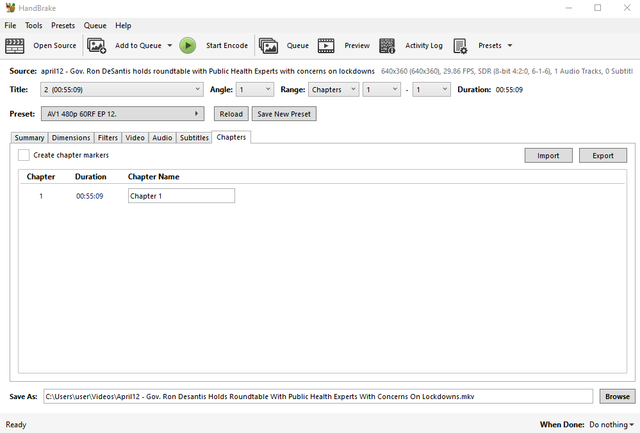Click the source info 640x360 details text
Viewport: 640px width, 433px height.
point(507,71)
